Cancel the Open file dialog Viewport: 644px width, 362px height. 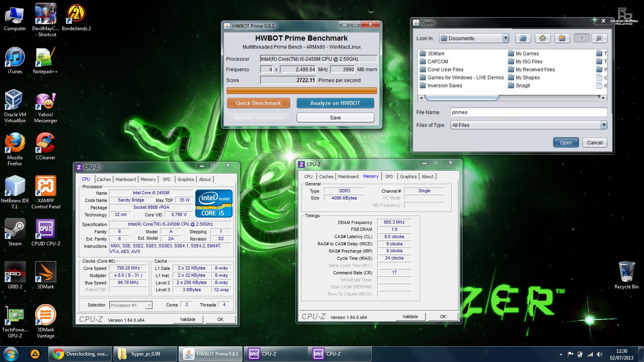pos(594,142)
